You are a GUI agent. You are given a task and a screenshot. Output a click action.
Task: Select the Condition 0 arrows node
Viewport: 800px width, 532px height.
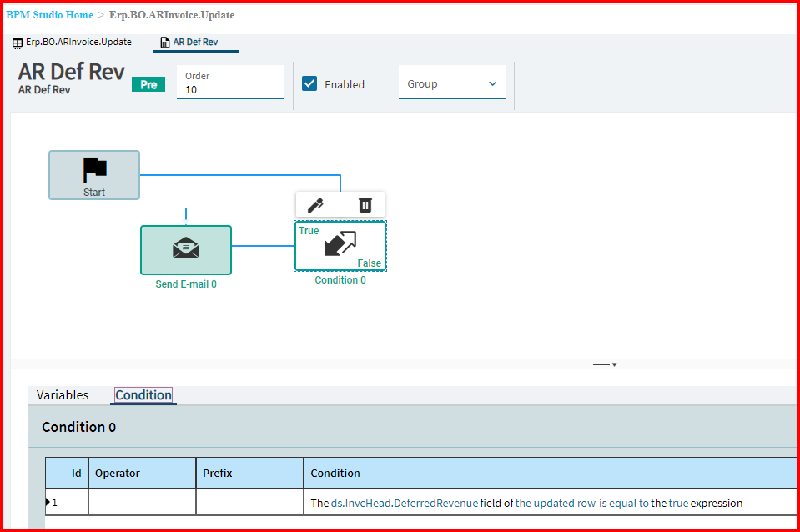click(340, 246)
